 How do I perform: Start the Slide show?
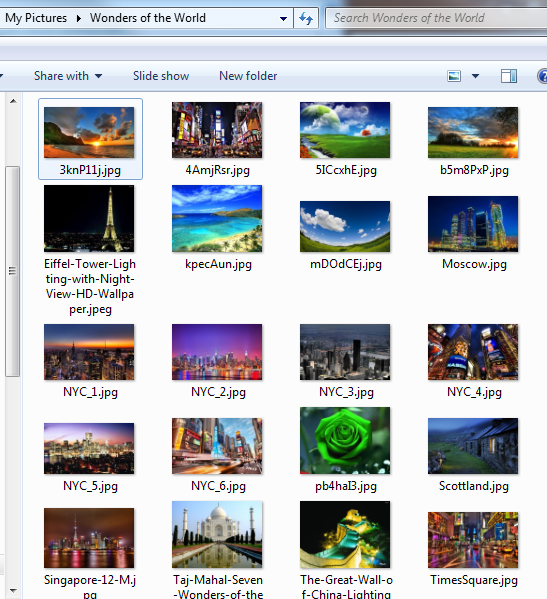(161, 76)
